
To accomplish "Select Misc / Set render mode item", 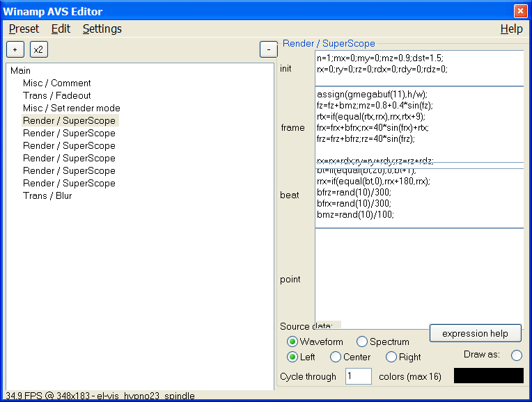I will click(x=71, y=108).
